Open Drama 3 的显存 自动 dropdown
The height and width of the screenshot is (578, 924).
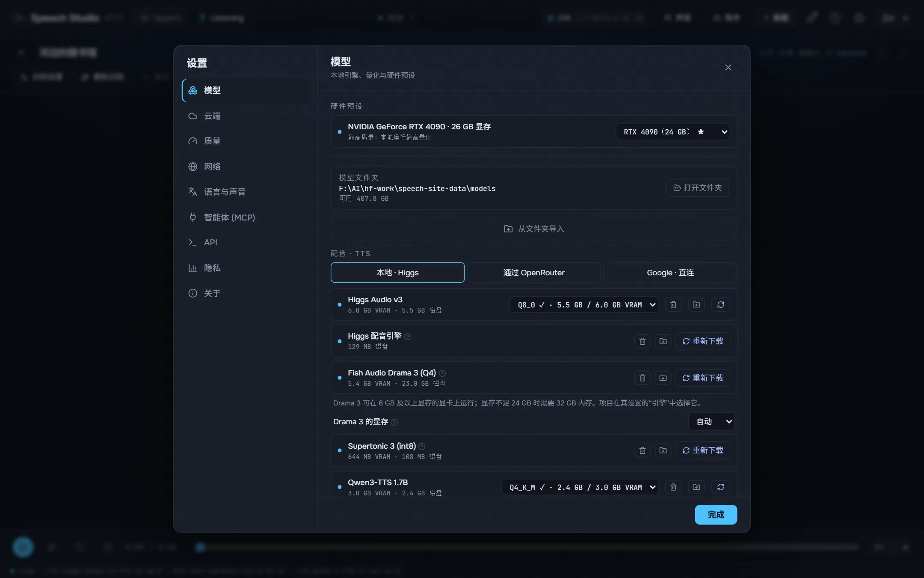[711, 422]
